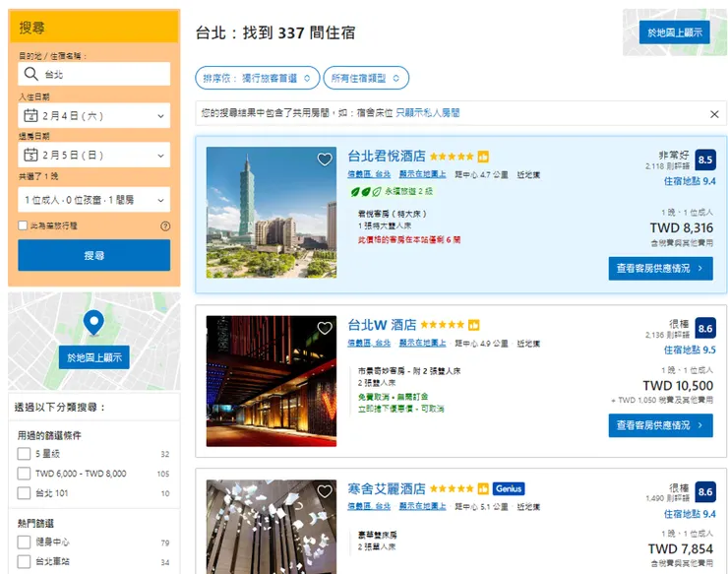Image resolution: width=728 pixels, height=574 pixels.
Task: Click thumbs-up preferred badge next to 台北W 酒店
Action: [x=473, y=325]
